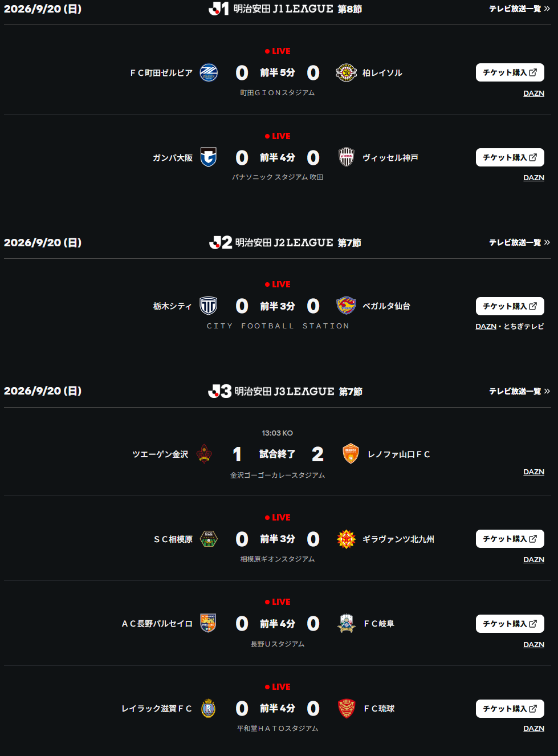Click the 試合終了 status of the 金沢 match
Screen dimensions: 558x756
click(278, 454)
